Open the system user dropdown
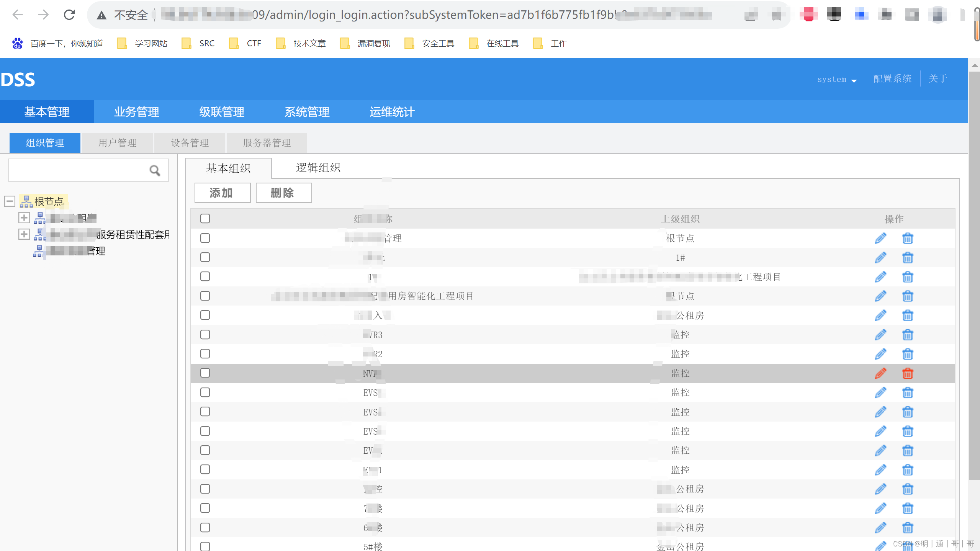Viewport: 980px width, 551px height. tap(836, 79)
